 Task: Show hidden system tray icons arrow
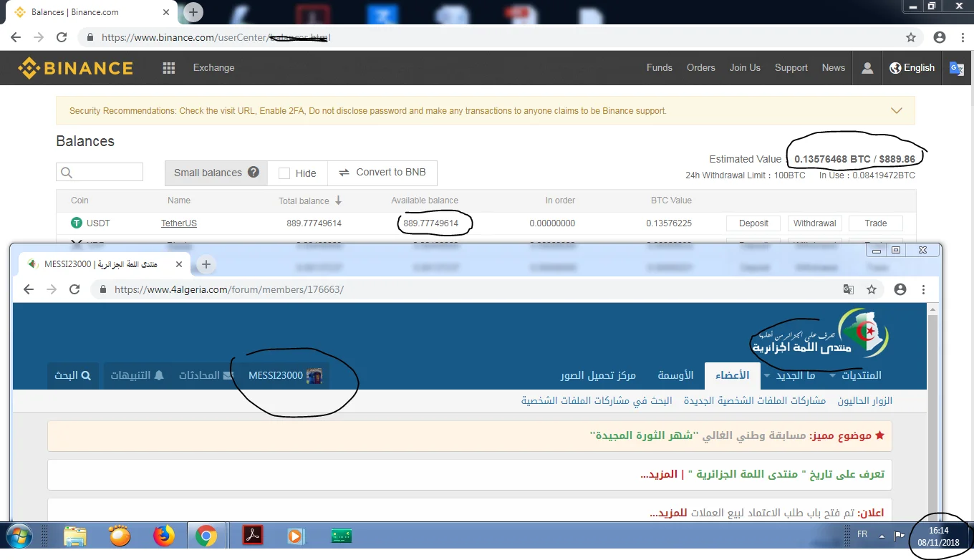(x=882, y=536)
